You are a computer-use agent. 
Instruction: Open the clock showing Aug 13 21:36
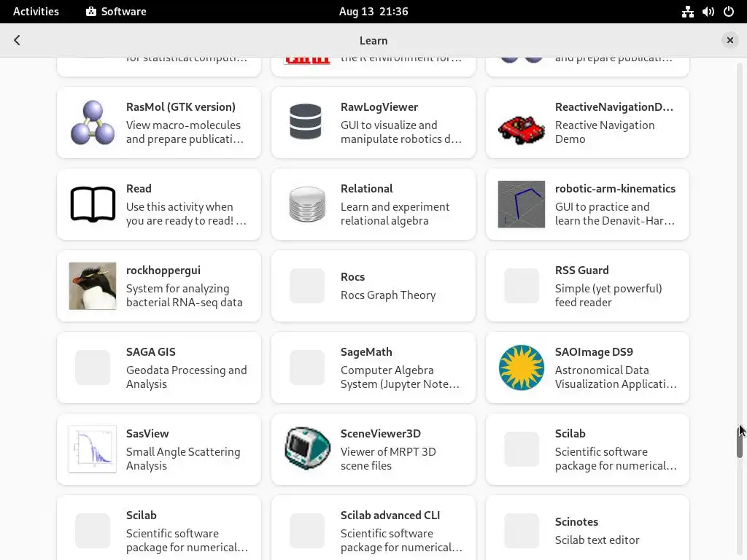pyautogui.click(x=373, y=12)
